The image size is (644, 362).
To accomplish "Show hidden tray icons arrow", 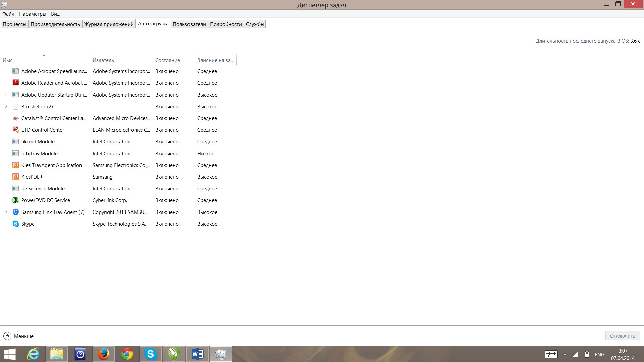I will [565, 354].
